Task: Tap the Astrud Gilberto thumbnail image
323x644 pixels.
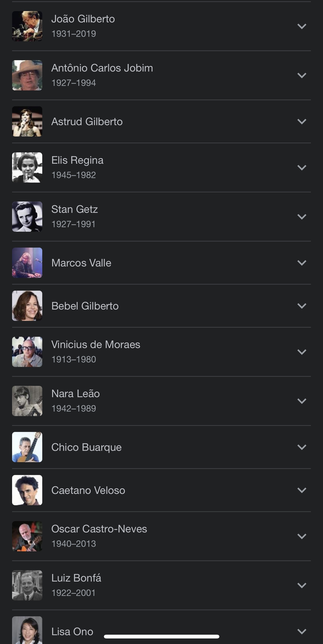Action: (27, 121)
